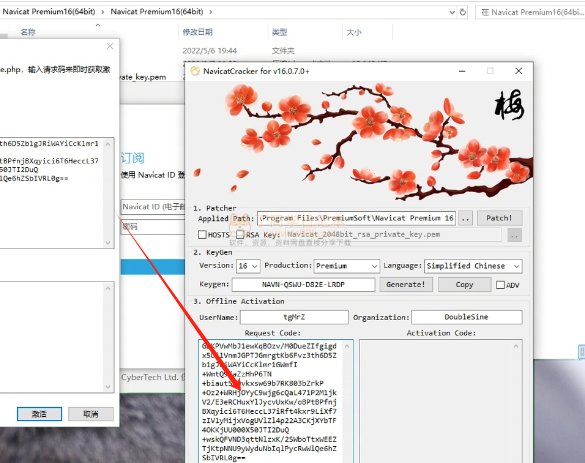Image resolution: width=585 pixels, height=463 pixels.
Task: Open the Version dropdown
Action: coord(248,266)
